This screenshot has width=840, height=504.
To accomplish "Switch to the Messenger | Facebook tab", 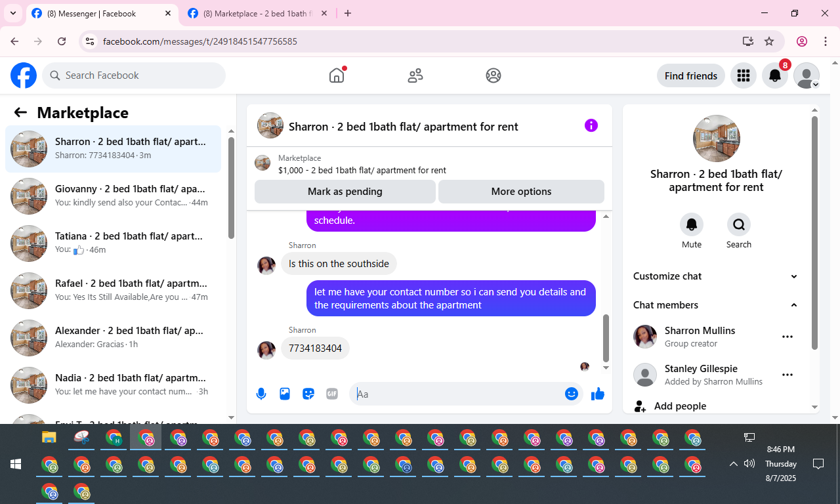I will tap(102, 13).
